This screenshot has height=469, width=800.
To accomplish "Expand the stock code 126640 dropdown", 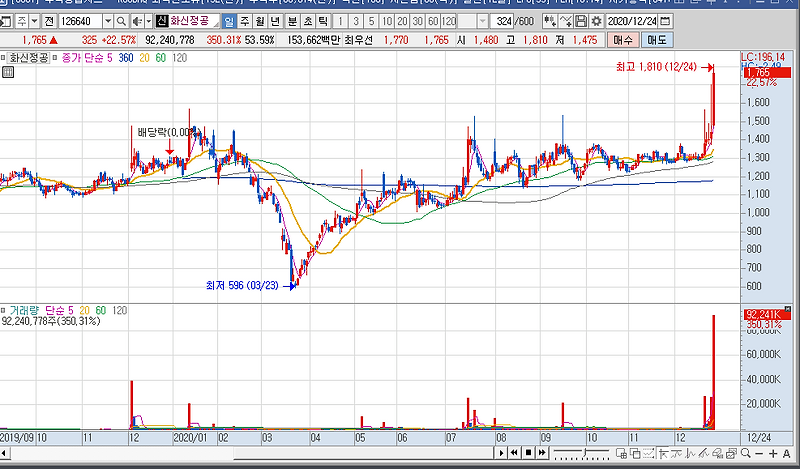I will pos(108,21).
